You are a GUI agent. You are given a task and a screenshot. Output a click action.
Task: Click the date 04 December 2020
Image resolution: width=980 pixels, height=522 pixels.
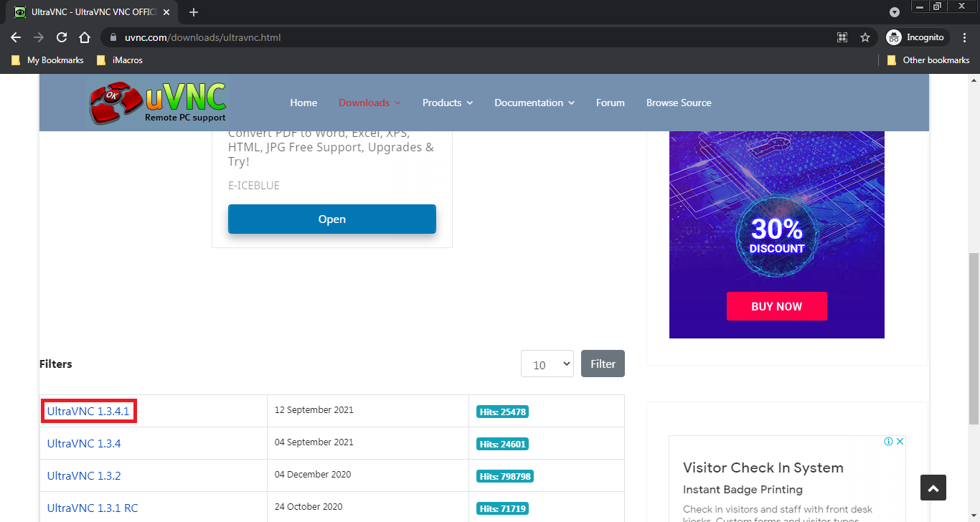click(x=313, y=475)
